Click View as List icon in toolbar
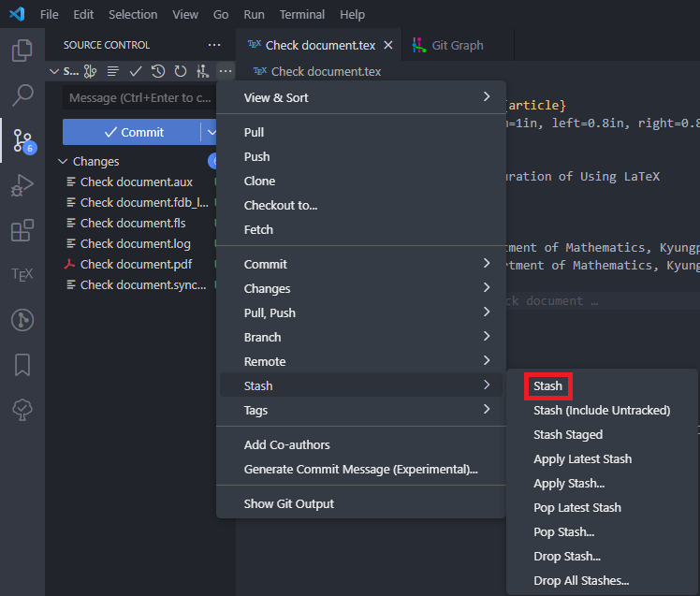700x596 pixels. point(113,71)
